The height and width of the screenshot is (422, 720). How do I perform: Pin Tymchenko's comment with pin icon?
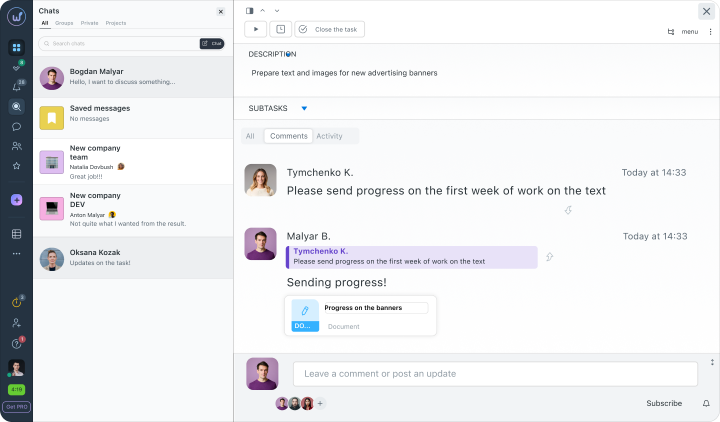(x=568, y=210)
